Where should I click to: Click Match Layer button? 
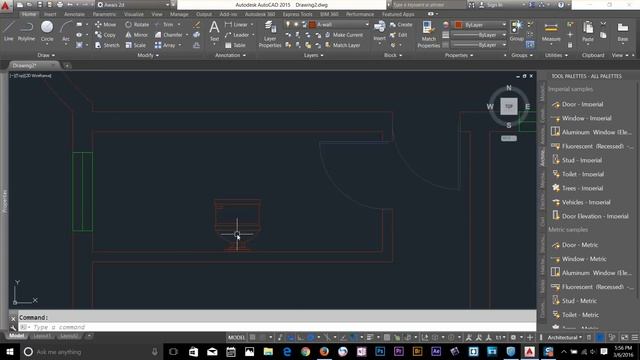pos(342,45)
